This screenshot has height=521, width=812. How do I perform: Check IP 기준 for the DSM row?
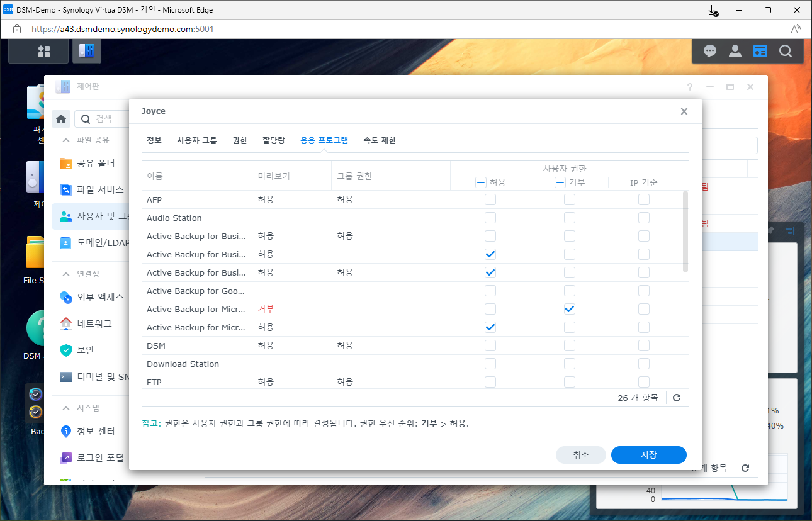[x=644, y=345]
